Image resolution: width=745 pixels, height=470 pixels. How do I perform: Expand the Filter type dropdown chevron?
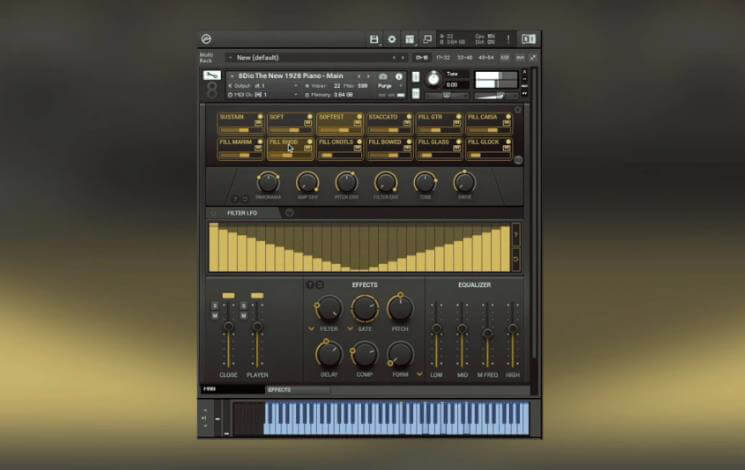311,328
